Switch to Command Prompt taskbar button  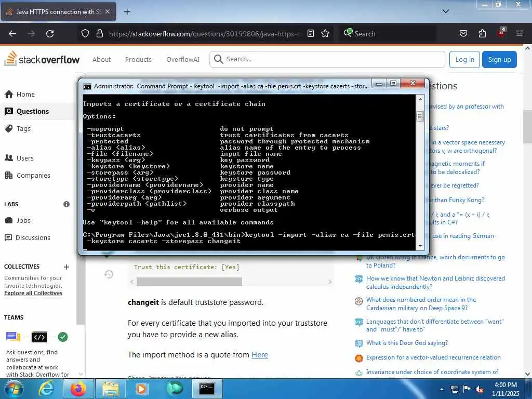pyautogui.click(x=207, y=389)
